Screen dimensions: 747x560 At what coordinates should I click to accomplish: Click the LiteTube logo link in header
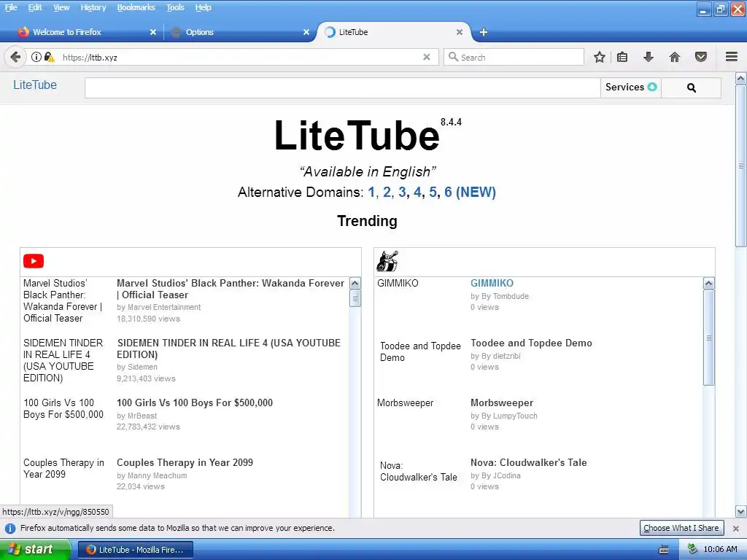tap(35, 85)
